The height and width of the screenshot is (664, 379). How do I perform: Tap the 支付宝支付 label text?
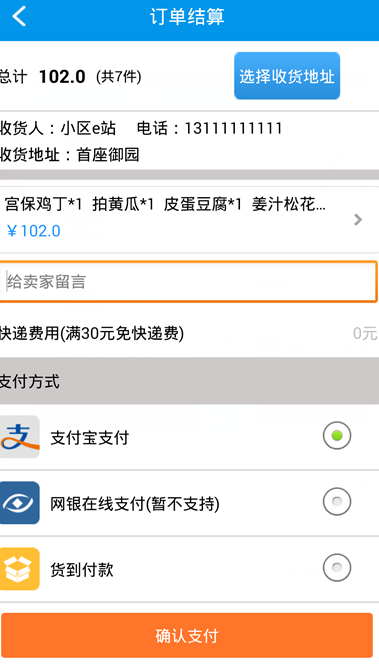(x=89, y=438)
